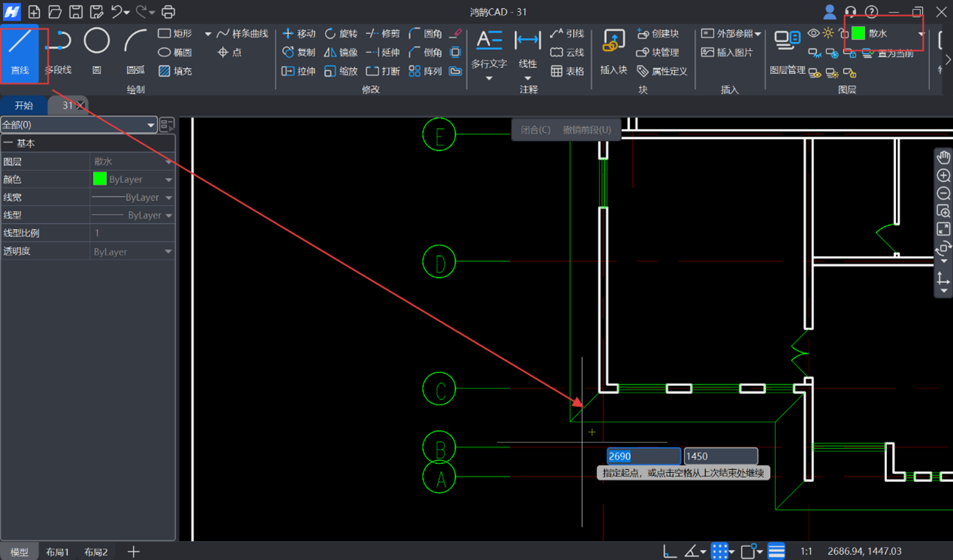Click the 闭合(C) command option
953x560 pixels.
click(535, 130)
